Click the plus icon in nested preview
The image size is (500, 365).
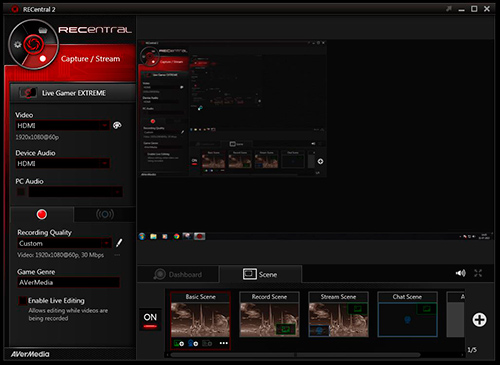point(320,161)
